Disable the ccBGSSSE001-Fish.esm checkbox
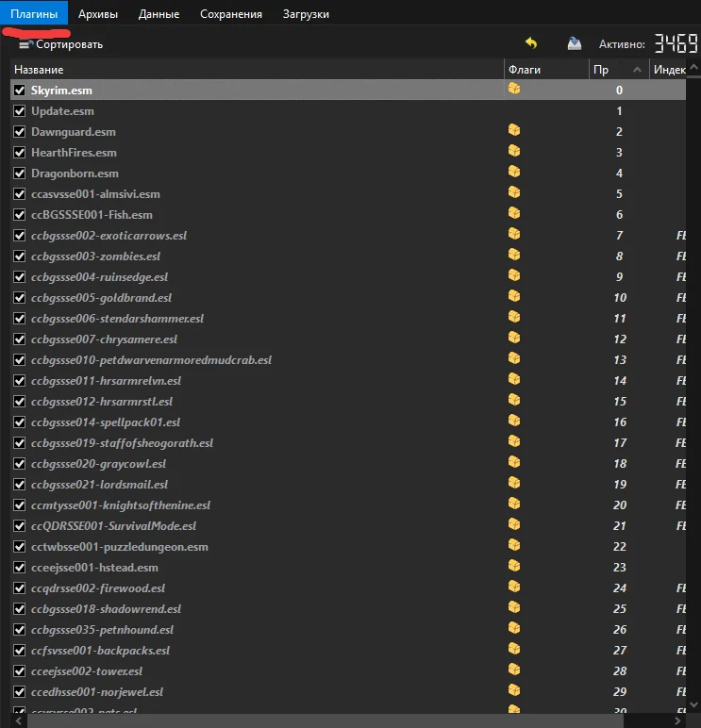The image size is (701, 728). [x=20, y=214]
